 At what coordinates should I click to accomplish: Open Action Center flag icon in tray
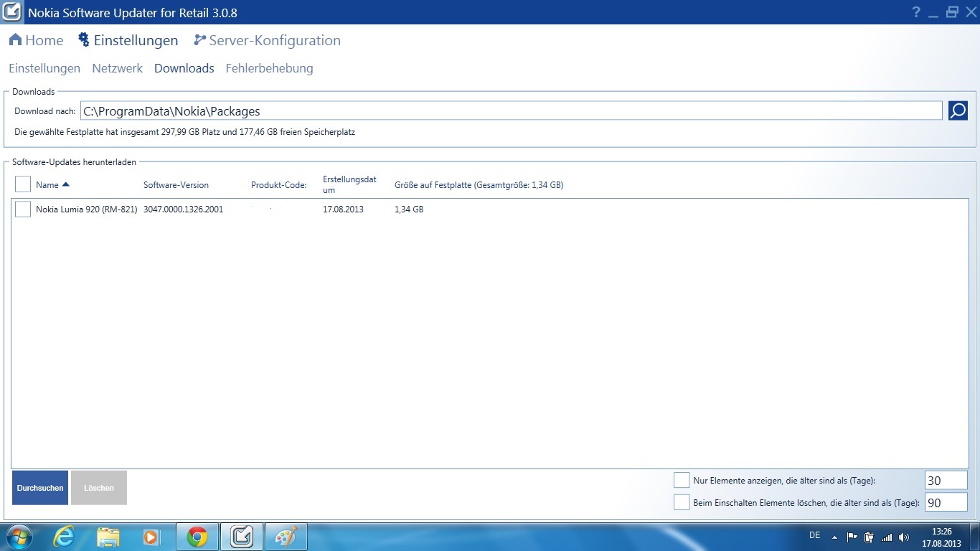pyautogui.click(x=852, y=537)
